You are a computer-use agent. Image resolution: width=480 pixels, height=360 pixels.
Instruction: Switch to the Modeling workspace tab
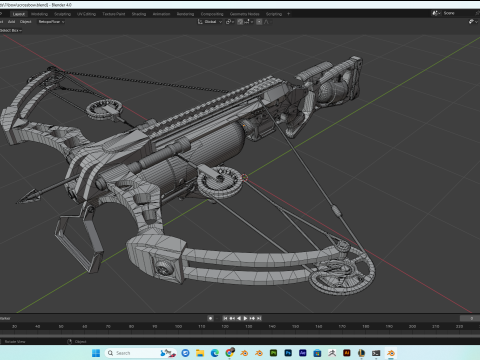[x=39, y=14]
